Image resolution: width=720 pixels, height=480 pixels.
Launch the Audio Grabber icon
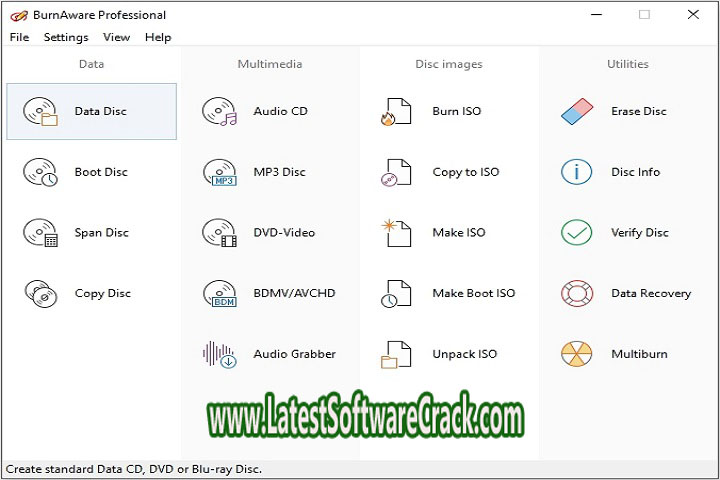pyautogui.click(x=219, y=354)
